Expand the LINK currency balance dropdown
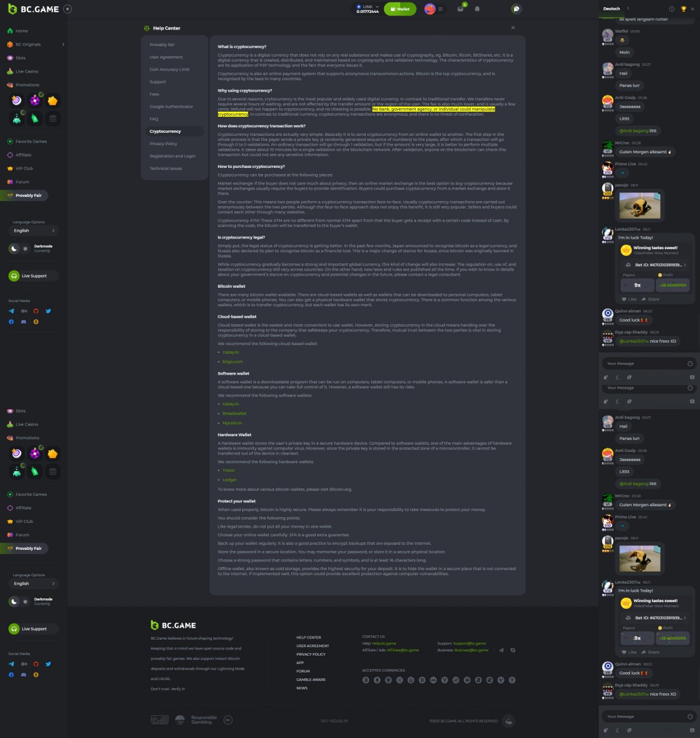 click(376, 7)
